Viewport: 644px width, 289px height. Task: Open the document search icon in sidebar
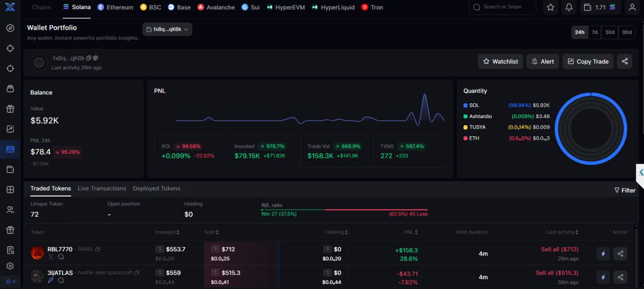[10, 250]
